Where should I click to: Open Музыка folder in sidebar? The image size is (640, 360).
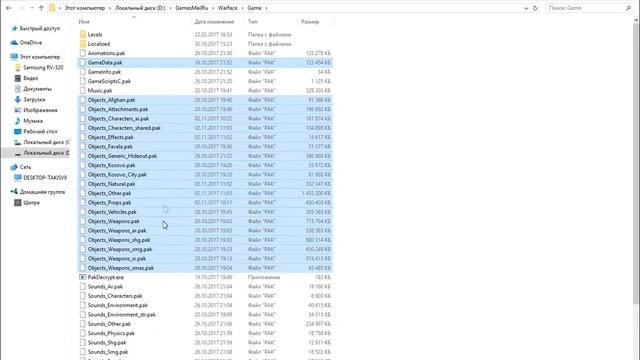point(33,121)
